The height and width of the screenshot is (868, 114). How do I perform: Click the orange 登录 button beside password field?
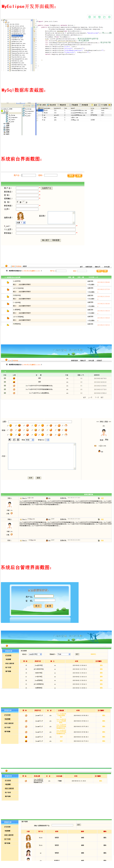point(71,176)
